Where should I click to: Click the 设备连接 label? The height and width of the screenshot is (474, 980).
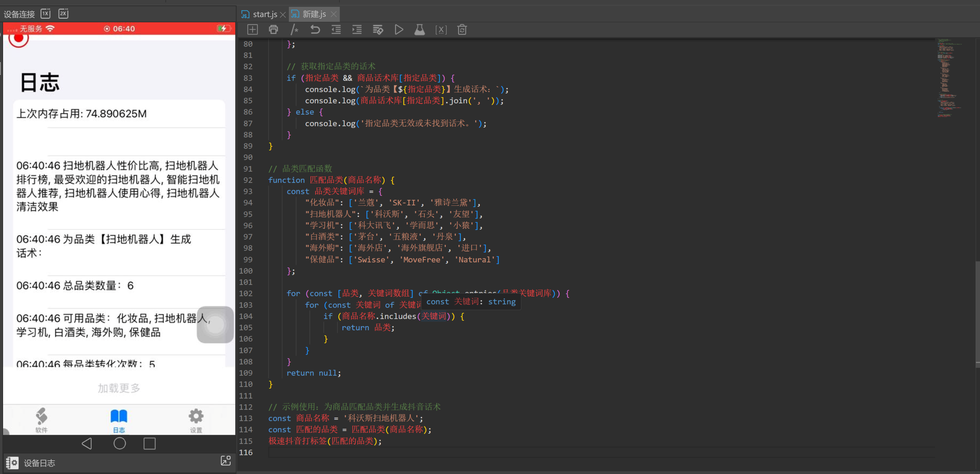tap(19, 14)
